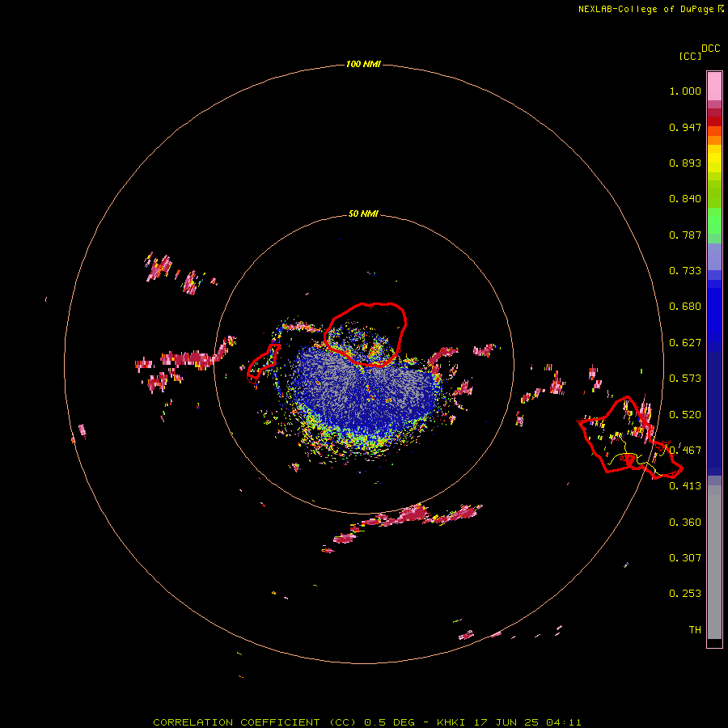This screenshot has width=728, height=728.
Task: Click the TH threshold legend label
Action: click(x=695, y=630)
